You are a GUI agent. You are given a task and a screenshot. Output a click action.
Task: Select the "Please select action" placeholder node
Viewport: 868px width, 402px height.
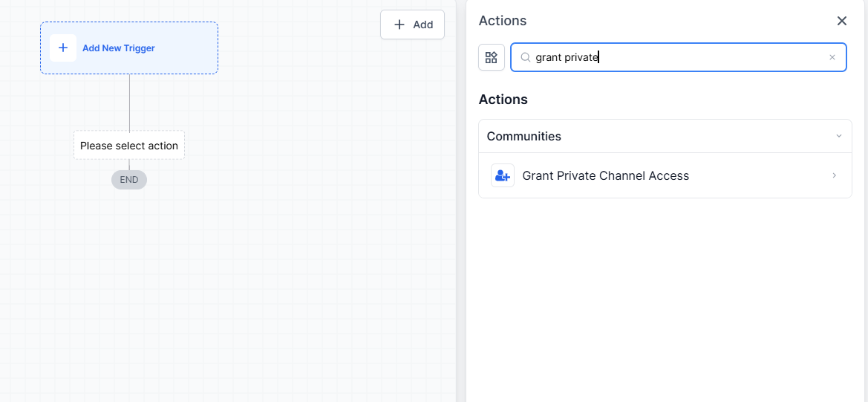pos(129,146)
